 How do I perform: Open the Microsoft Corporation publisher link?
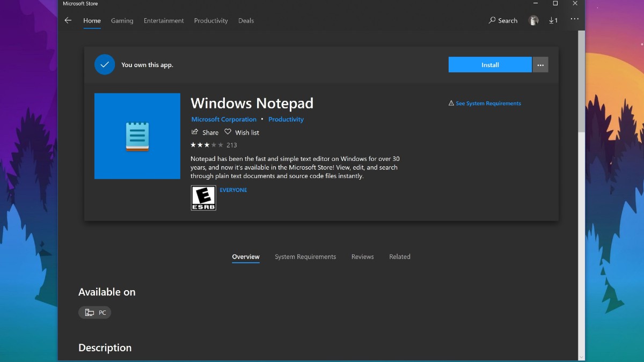click(x=224, y=120)
